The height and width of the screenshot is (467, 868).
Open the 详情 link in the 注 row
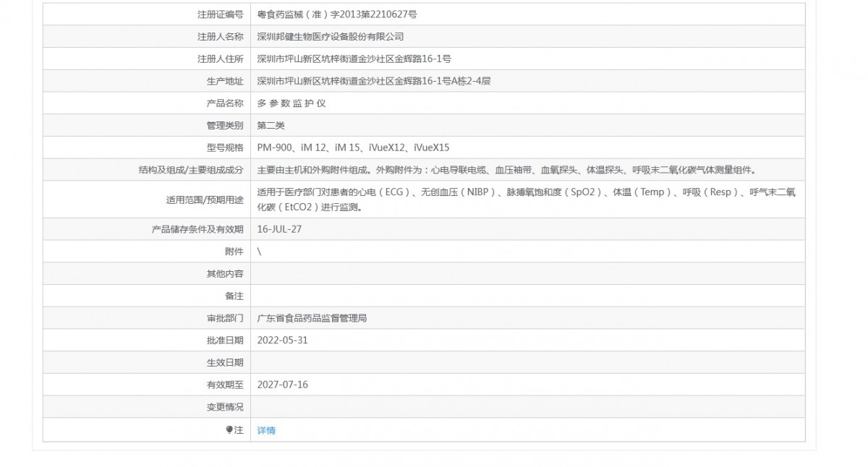click(266, 430)
